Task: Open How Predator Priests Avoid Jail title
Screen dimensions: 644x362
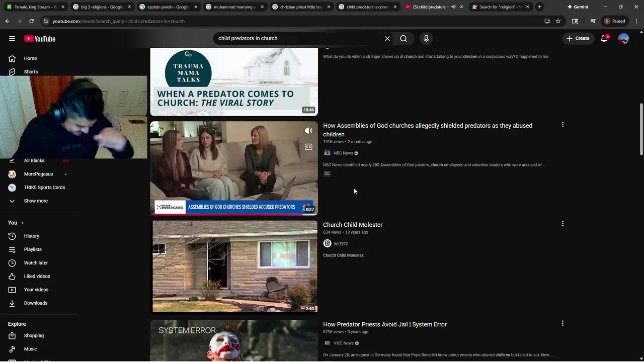Action: pos(385,324)
